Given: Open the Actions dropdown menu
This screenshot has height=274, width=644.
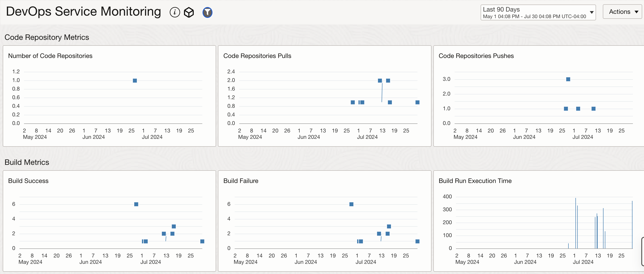Looking at the screenshot, I should (x=623, y=12).
